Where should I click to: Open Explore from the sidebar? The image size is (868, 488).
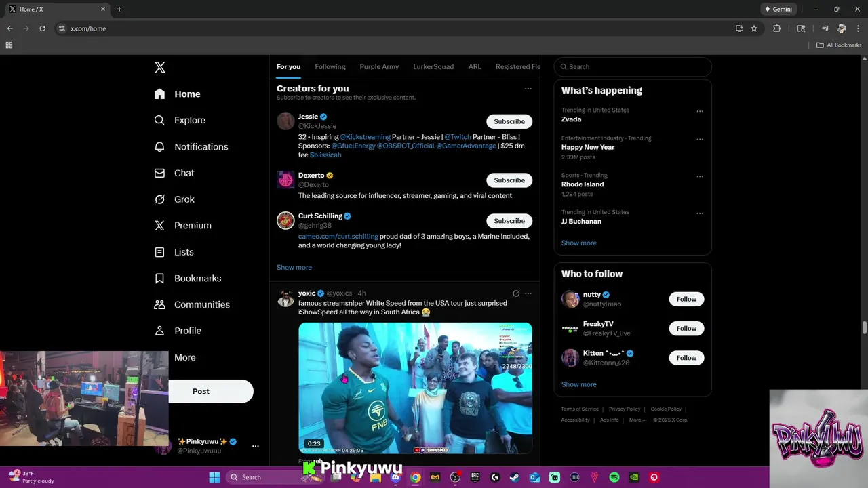(x=180, y=120)
